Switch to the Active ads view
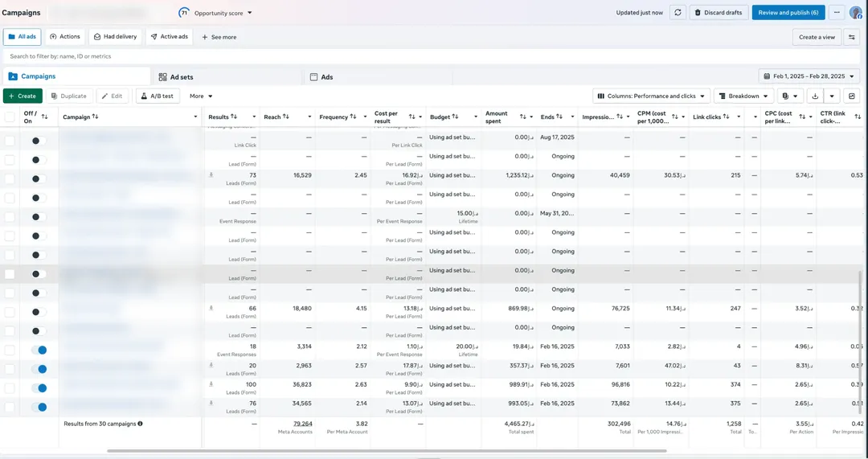Screen dimensions: 868x459 170,37
